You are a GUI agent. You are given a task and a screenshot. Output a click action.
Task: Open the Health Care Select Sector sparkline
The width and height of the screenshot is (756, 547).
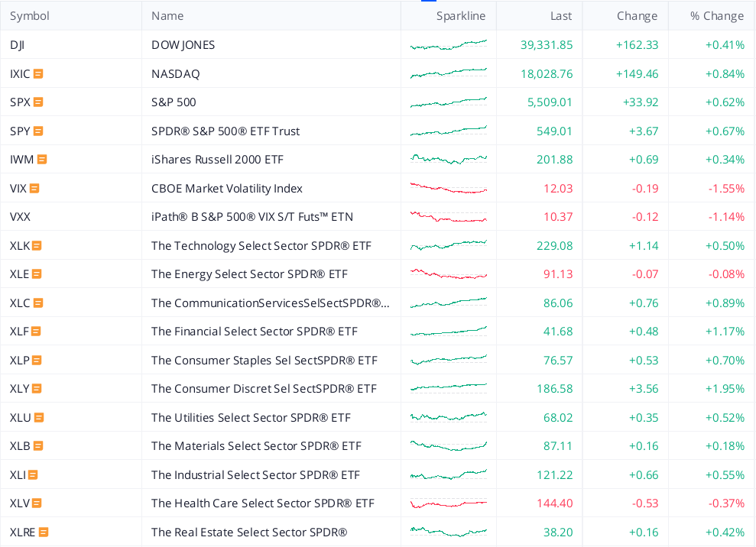tap(449, 503)
